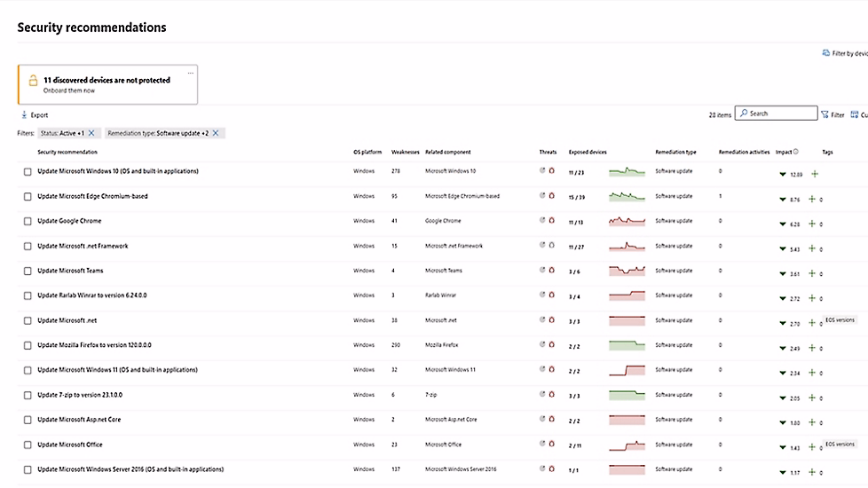Viewport: 868px width, 488px height.
Task: Click EOS versions tag on Update Microsoft .net
Action: point(840,319)
